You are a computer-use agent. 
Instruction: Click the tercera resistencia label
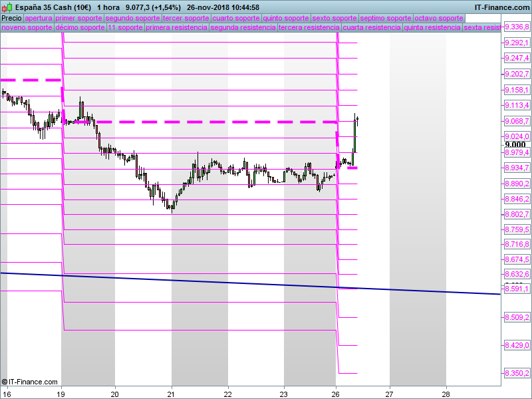click(309, 27)
